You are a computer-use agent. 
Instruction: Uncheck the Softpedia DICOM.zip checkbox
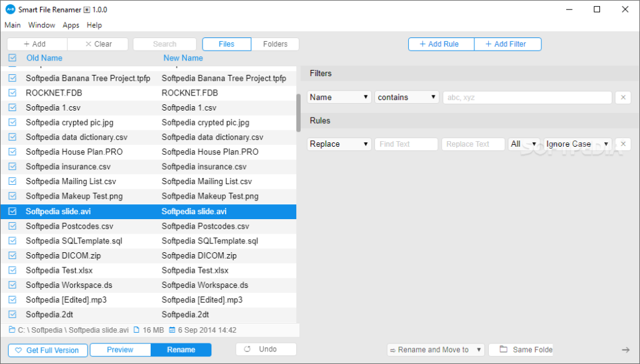[x=12, y=255]
